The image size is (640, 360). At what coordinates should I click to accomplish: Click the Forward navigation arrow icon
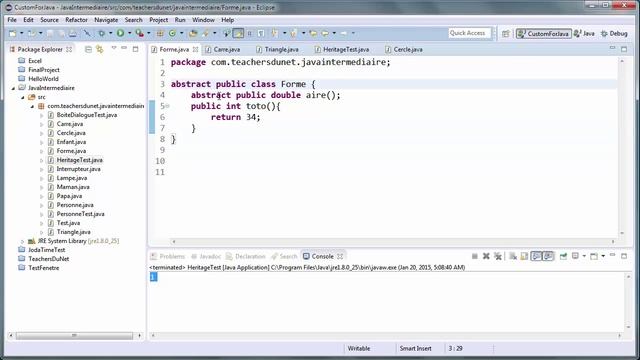pos(344,33)
